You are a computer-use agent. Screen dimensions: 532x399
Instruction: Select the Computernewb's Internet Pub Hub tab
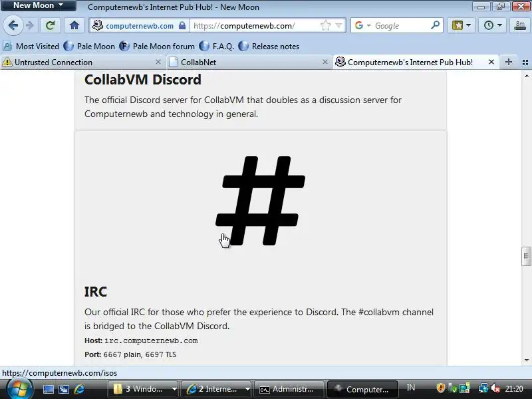pos(410,62)
